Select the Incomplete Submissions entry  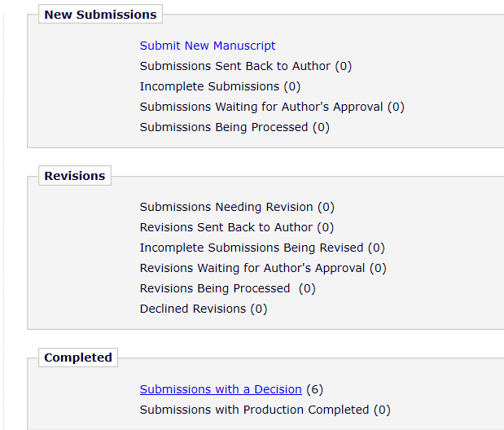(209, 86)
